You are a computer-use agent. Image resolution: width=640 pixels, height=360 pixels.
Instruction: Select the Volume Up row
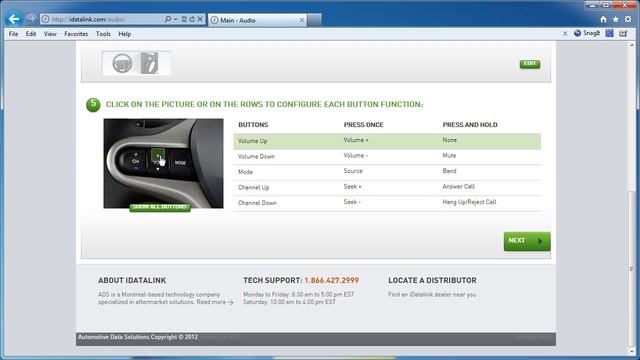coord(387,141)
